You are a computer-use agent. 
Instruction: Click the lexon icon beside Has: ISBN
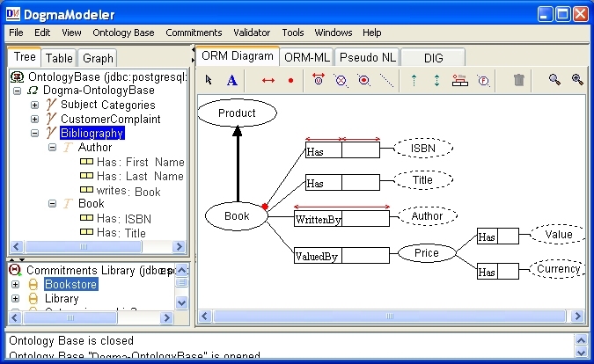86,218
